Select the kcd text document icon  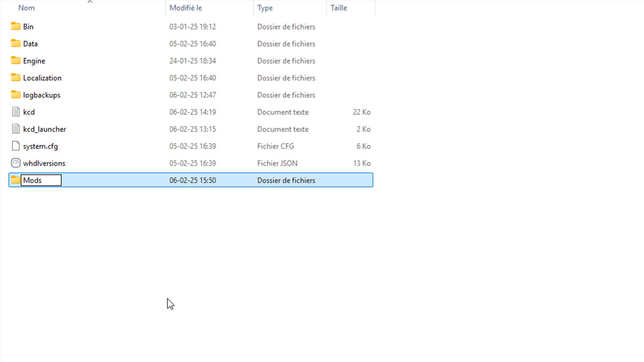(x=16, y=112)
